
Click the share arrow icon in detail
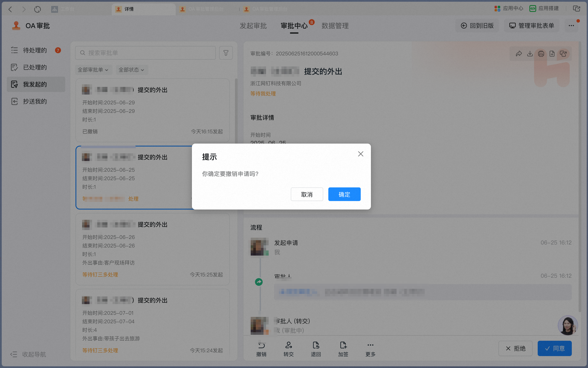click(519, 53)
